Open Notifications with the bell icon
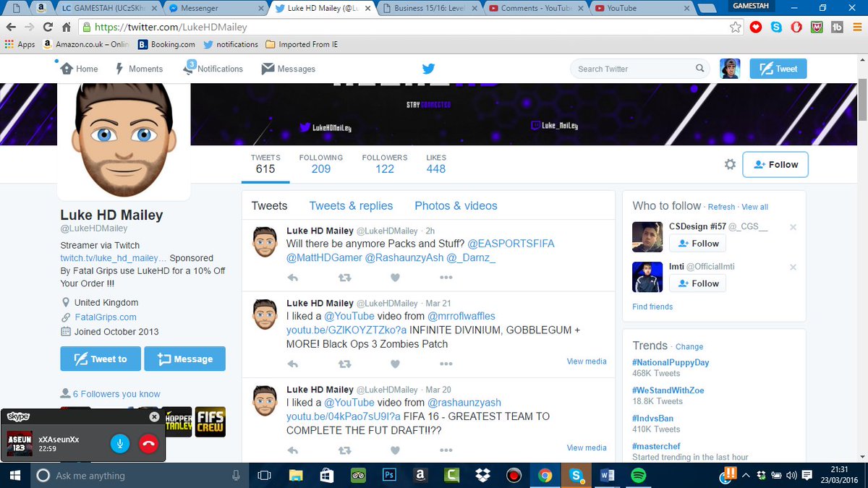The height and width of the screenshot is (488, 868). pyautogui.click(x=212, y=69)
